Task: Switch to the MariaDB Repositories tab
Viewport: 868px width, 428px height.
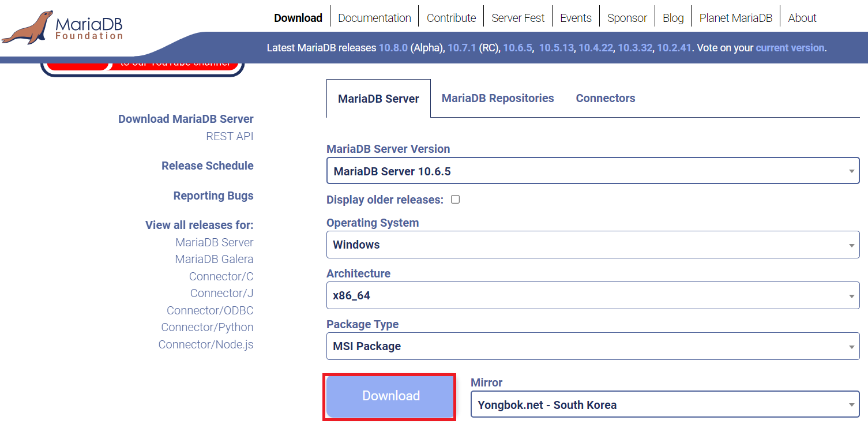Action: click(x=498, y=98)
